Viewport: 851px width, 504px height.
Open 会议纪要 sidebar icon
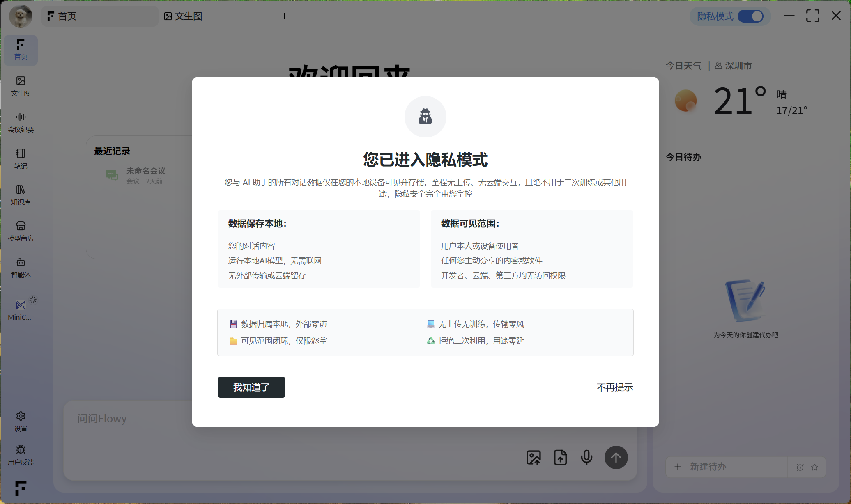pyautogui.click(x=21, y=122)
